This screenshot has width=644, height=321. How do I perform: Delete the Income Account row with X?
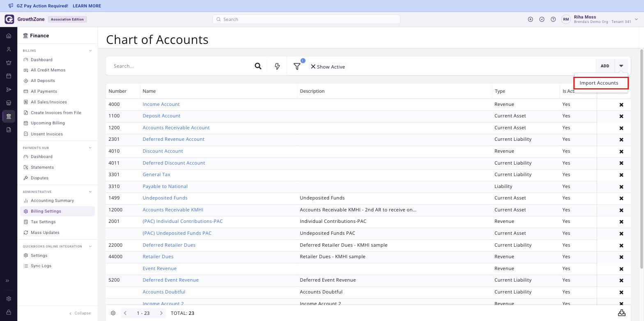(x=621, y=105)
